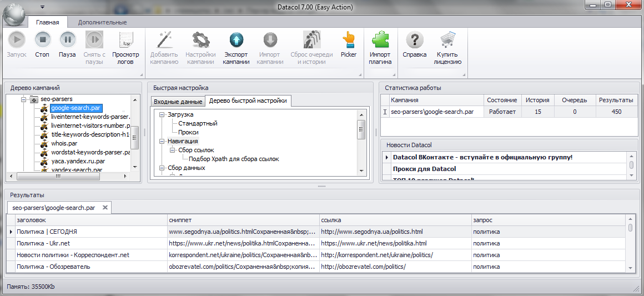Open the globe application menu orb
Image resolution: width=644 pixels, height=296 pixels.
(x=14, y=14)
